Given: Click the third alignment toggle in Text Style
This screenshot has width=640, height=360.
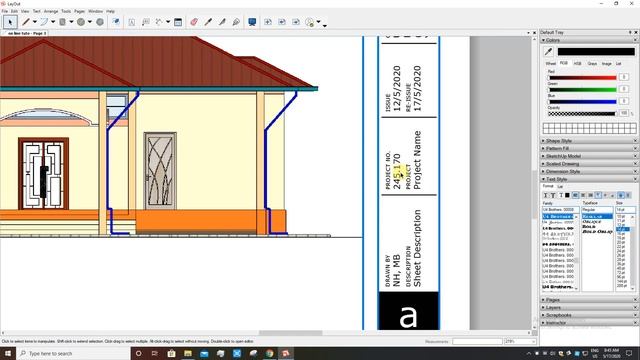Looking at the screenshot, I should [591, 195].
